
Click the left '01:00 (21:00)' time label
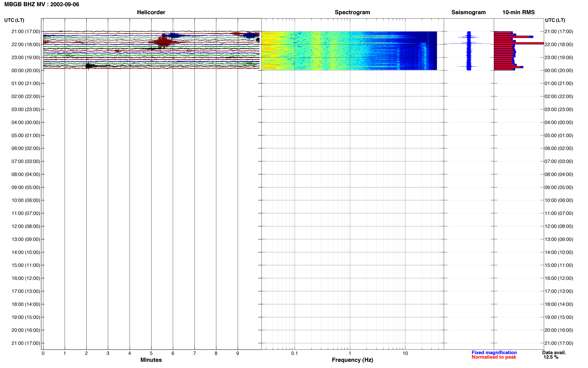tap(26, 83)
